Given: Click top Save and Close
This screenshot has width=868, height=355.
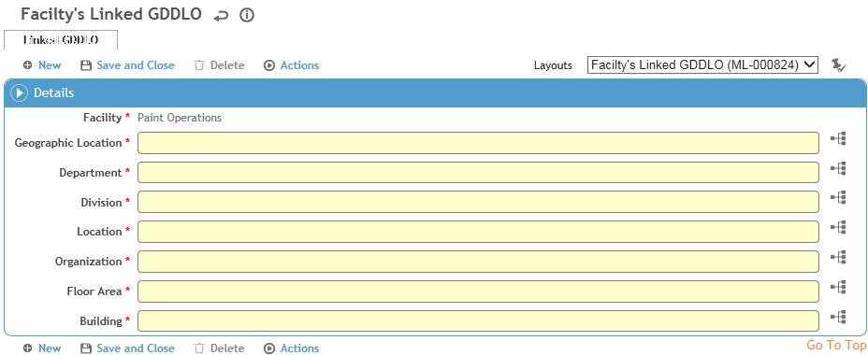Looking at the screenshot, I should pyautogui.click(x=136, y=65).
